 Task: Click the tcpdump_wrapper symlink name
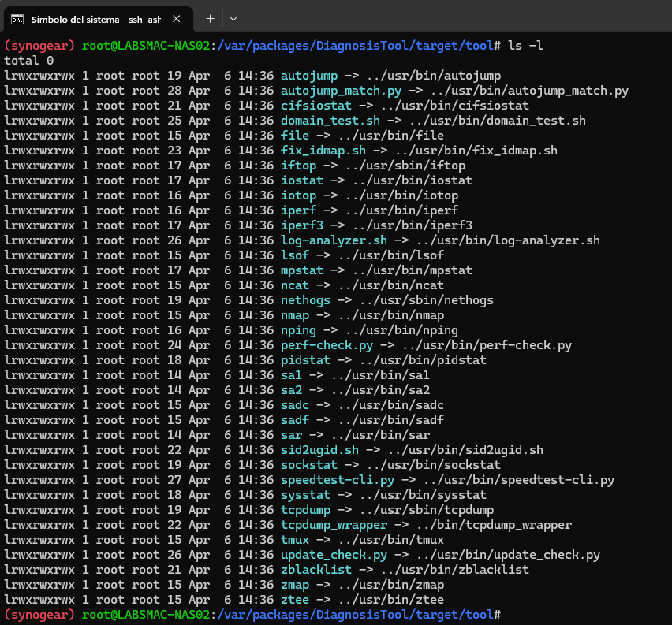(333, 525)
